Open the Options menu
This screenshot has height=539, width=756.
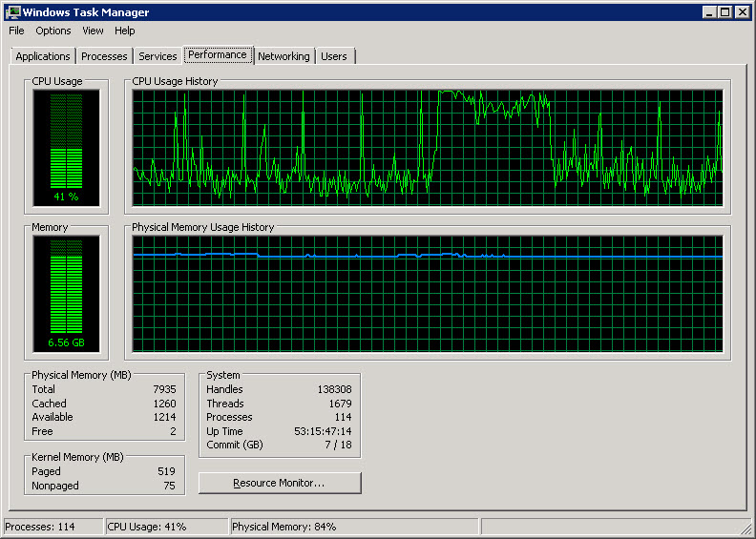pos(53,31)
